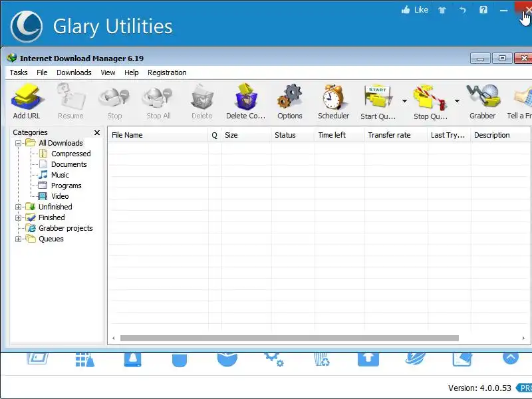Viewport: 532px width, 399px height.
Task: Click the horizontal scrollbar thumb
Action: 289,338
